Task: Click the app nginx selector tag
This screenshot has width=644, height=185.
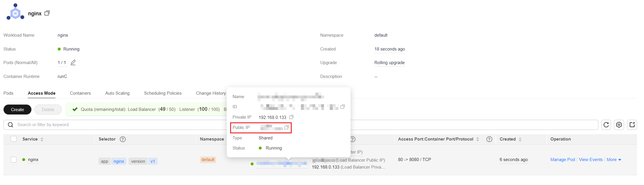Action: click(x=112, y=161)
